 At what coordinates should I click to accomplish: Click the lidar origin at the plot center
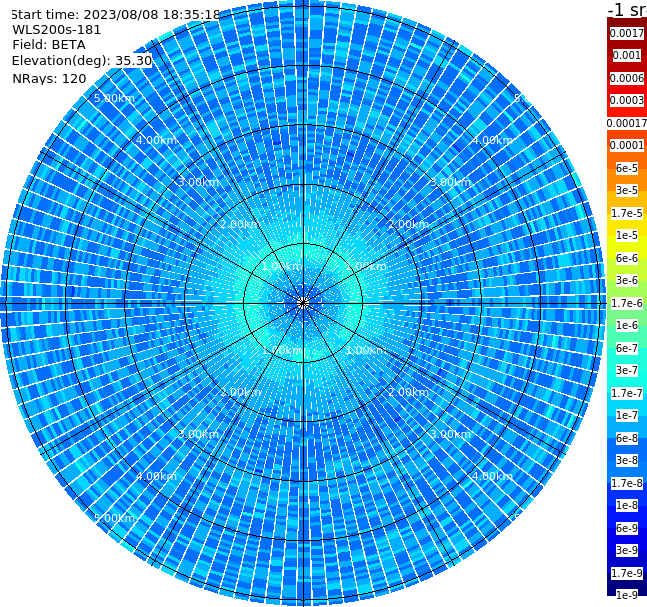tap(303, 304)
